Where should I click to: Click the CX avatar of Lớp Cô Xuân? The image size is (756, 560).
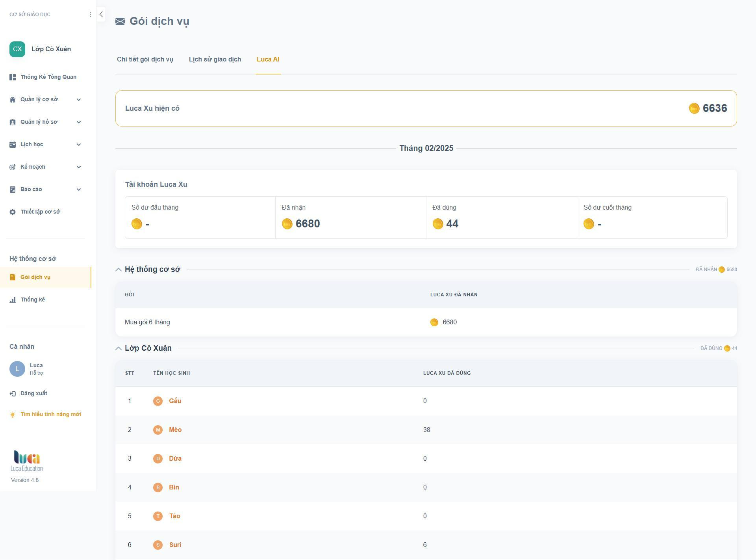(17, 49)
